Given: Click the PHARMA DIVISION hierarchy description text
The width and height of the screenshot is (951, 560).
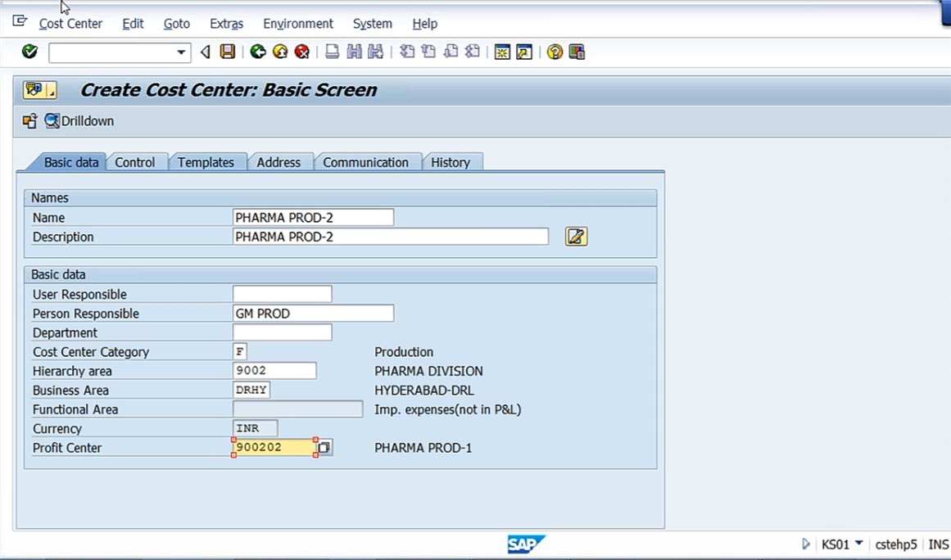Looking at the screenshot, I should [428, 371].
